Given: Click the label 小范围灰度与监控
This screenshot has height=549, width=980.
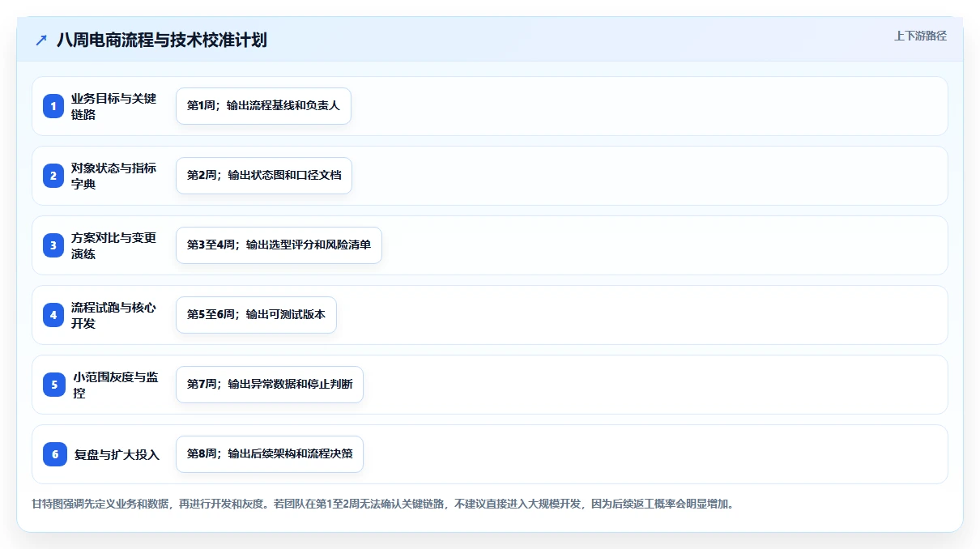Looking at the screenshot, I should pyautogui.click(x=116, y=385).
